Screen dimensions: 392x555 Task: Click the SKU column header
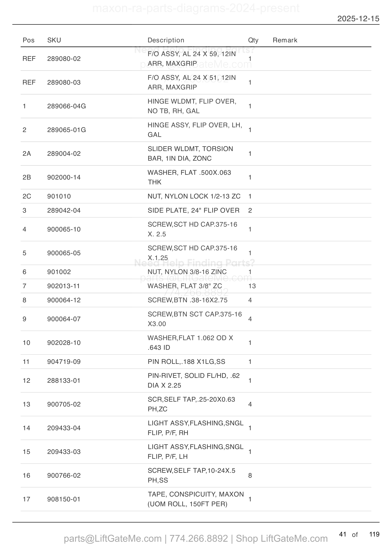[x=54, y=40]
